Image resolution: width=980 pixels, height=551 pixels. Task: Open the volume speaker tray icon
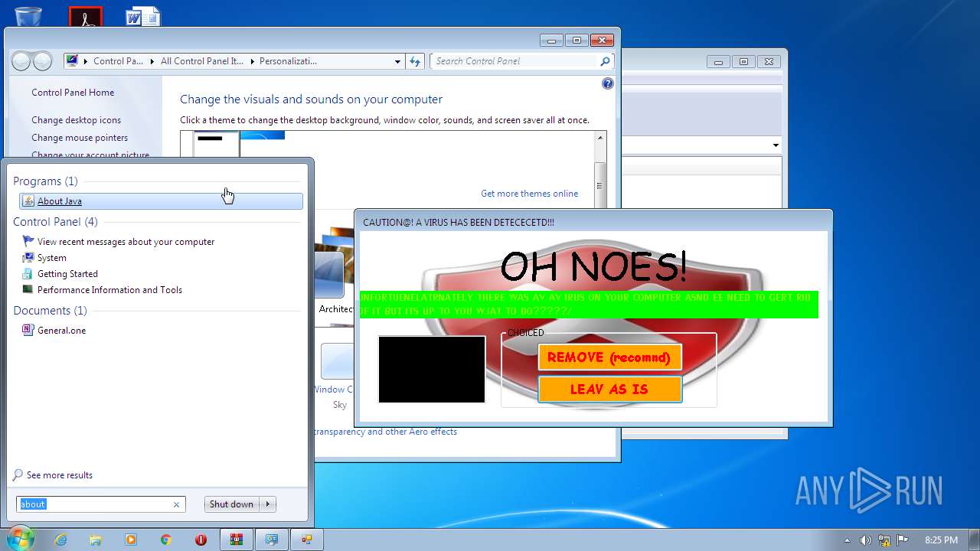pos(866,540)
